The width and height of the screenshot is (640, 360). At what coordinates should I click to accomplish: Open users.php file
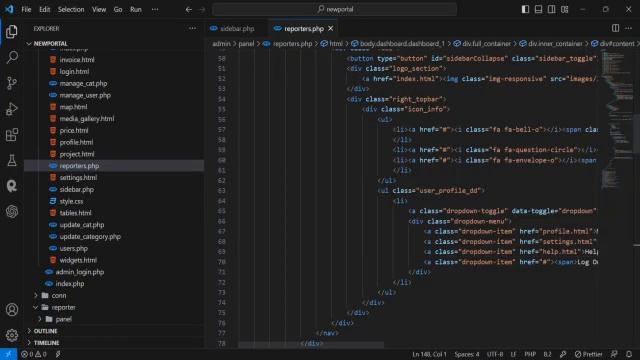pos(73,248)
